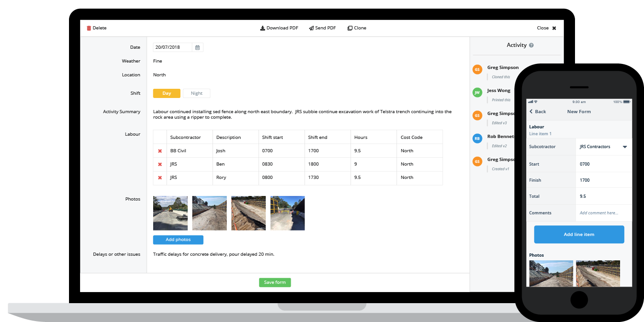The height and width of the screenshot is (322, 644).
Task: Click the Location value 'North'
Action: point(159,75)
